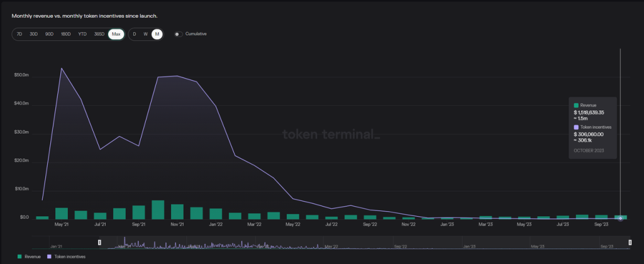Click the green Revenue legend swatch
This screenshot has width=644, height=264.
[x=20, y=256]
